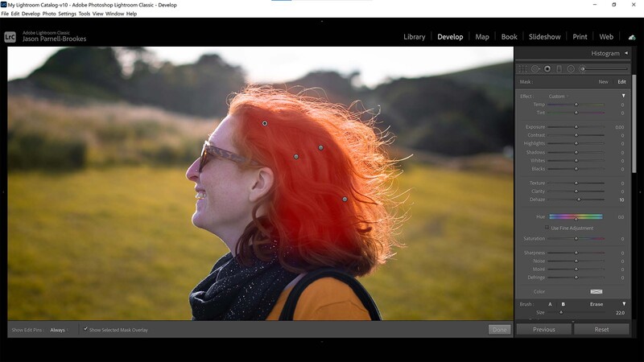Open the Show Edit Pins Always dropdown
The image size is (644, 362).
(x=59, y=330)
